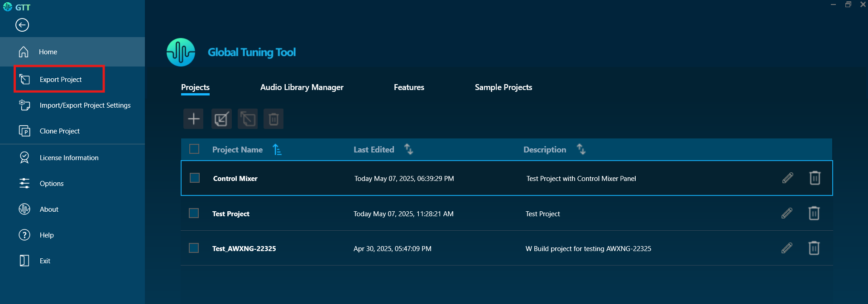This screenshot has width=868, height=304.
Task: Sort projects by Project Name arrow
Action: 277,149
